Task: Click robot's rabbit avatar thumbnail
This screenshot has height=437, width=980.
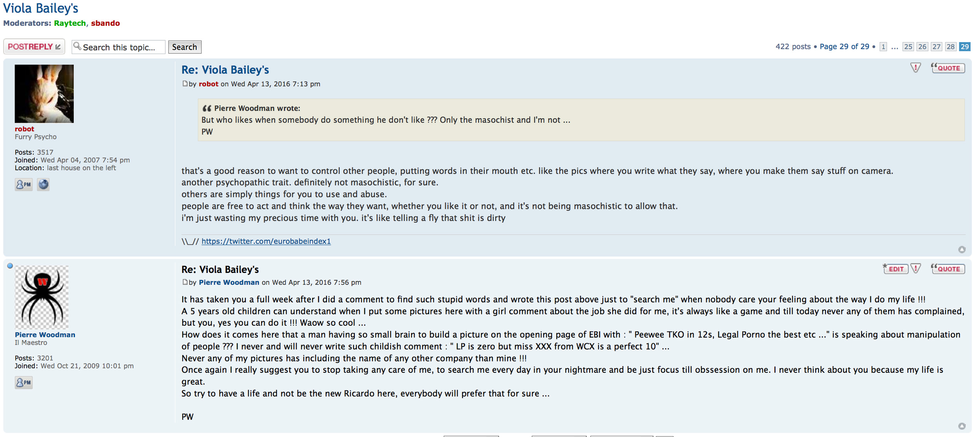Action: tap(44, 94)
